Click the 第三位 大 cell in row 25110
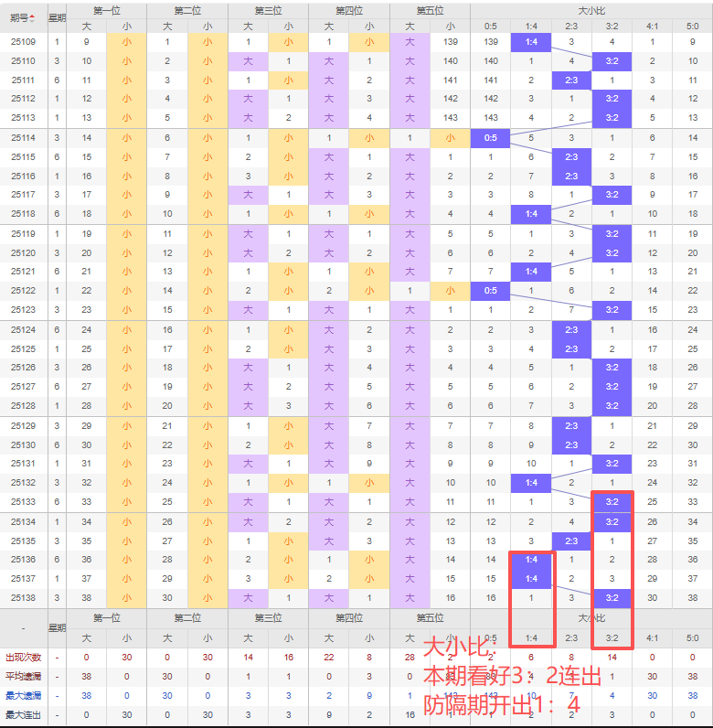The image size is (713, 728). click(249, 61)
